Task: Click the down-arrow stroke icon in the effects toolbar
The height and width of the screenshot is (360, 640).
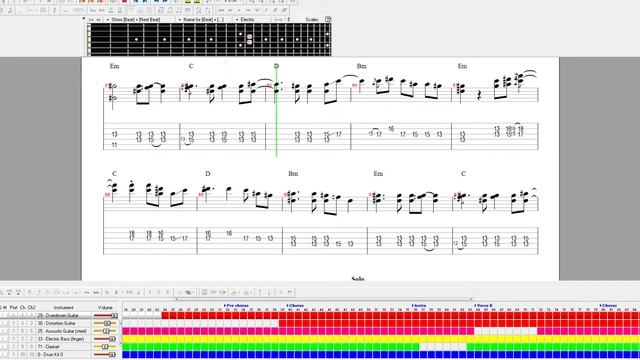Action: pos(269,292)
